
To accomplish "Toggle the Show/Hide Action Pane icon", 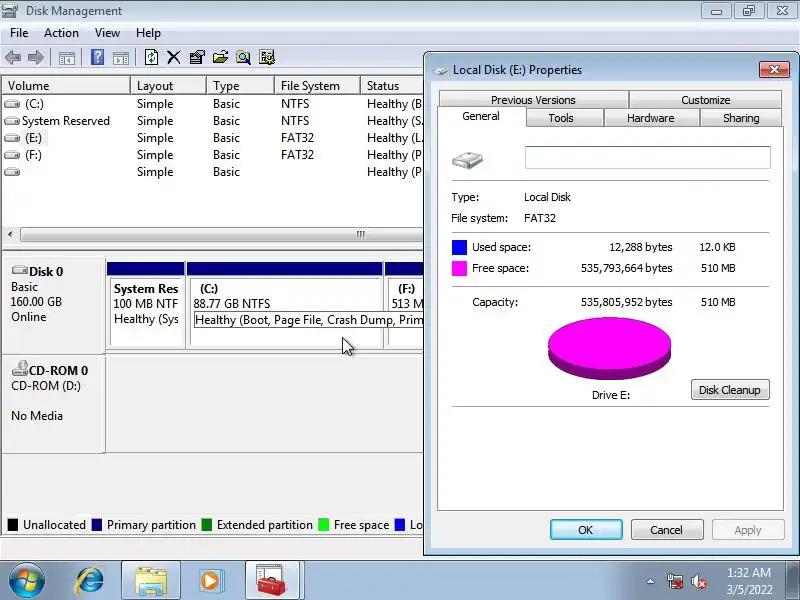I will [121, 58].
